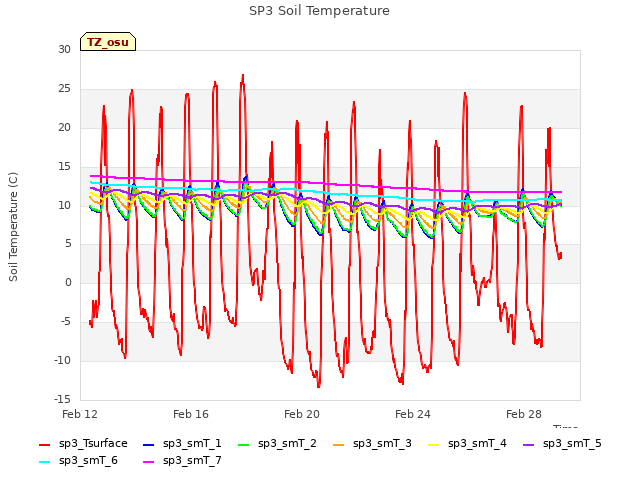Click the Feb 28 x-axis tick label

[524, 414]
